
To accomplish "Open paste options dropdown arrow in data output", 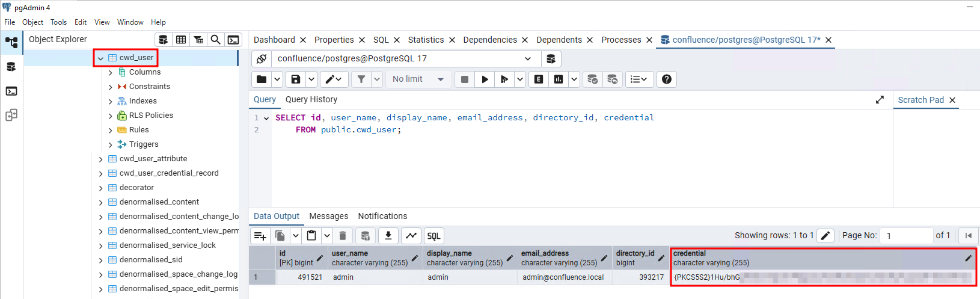I will click(327, 236).
